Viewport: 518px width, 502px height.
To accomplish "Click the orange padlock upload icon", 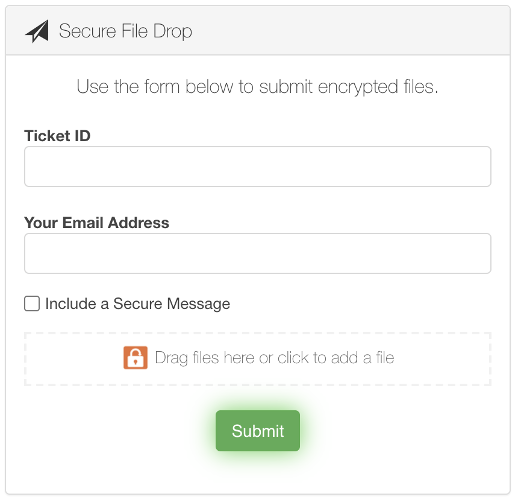I will (x=135, y=358).
